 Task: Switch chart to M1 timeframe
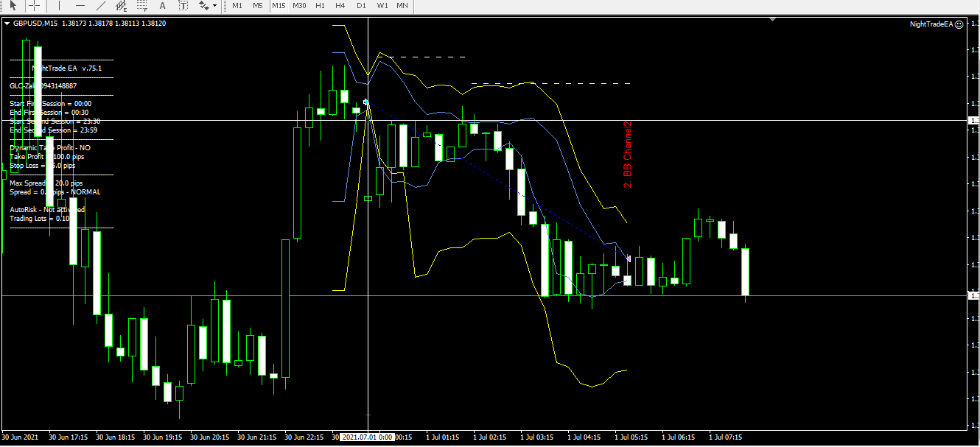(x=237, y=5)
